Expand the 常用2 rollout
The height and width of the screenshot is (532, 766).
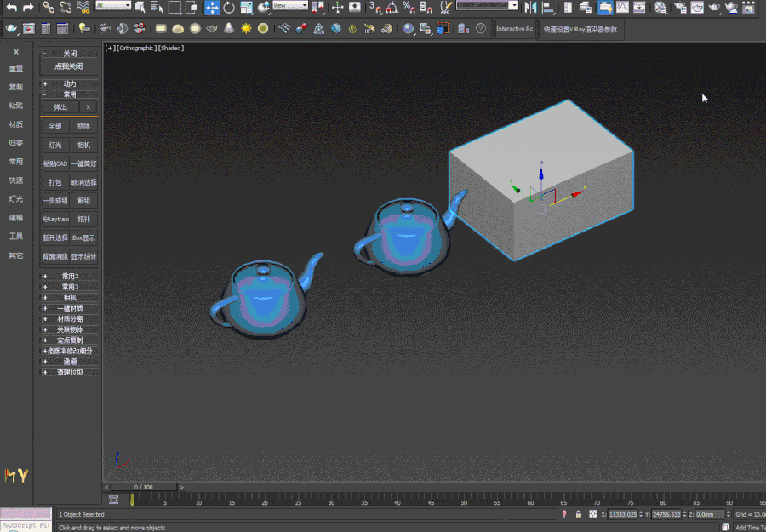point(70,276)
